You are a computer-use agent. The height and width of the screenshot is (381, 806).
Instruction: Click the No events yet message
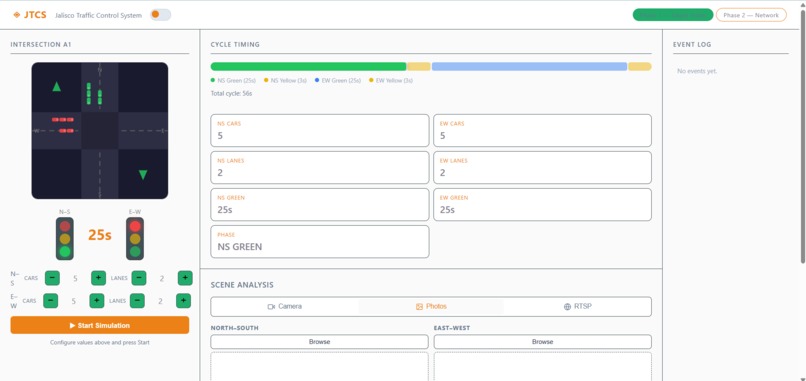pyautogui.click(x=697, y=71)
